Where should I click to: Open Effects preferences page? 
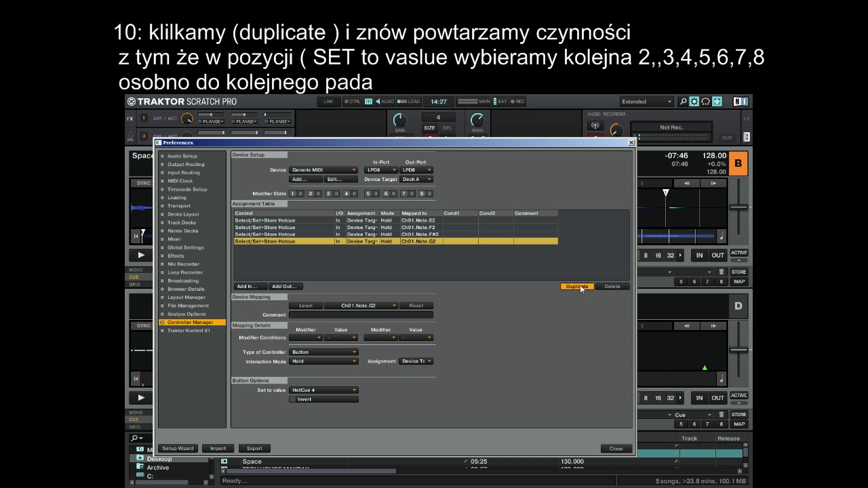click(176, 256)
